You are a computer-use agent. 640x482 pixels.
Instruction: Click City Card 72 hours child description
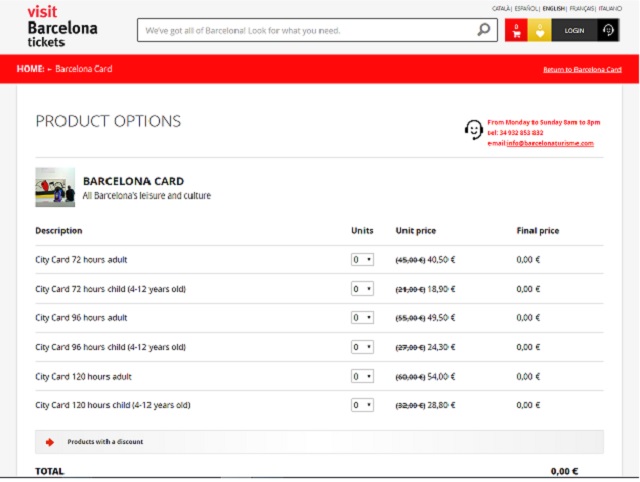111,289
